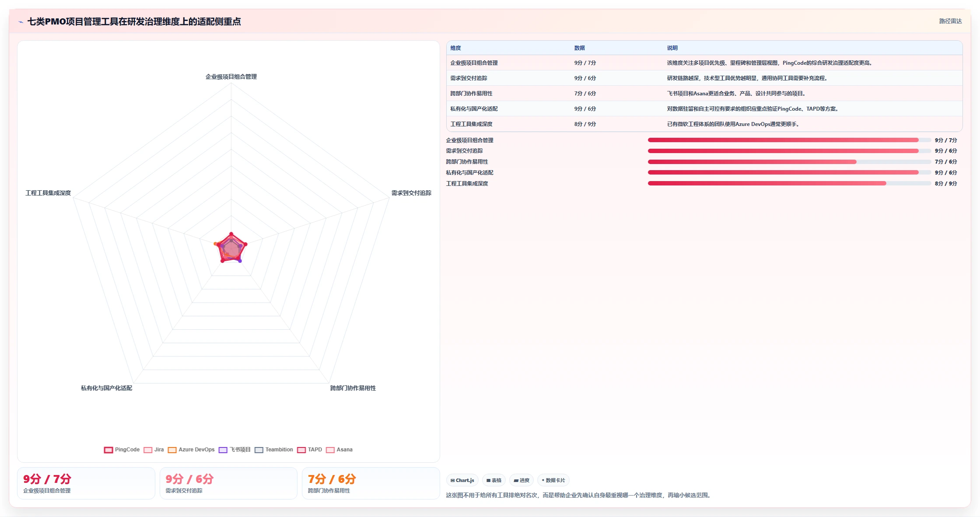Open the 7分 / 6分 跨部门协作易用性 data card
The width and height of the screenshot is (980, 517).
coord(371,483)
